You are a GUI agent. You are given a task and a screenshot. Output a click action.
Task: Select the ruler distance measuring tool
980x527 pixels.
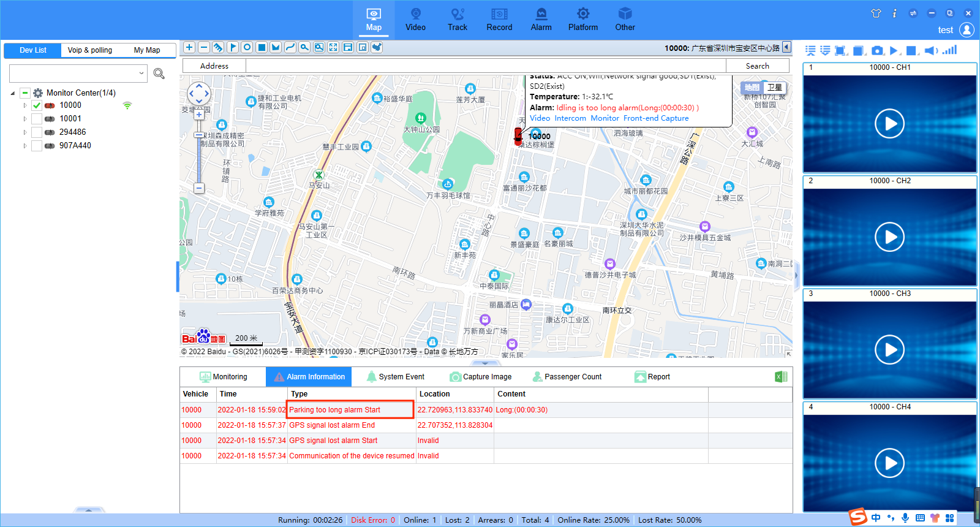point(218,47)
